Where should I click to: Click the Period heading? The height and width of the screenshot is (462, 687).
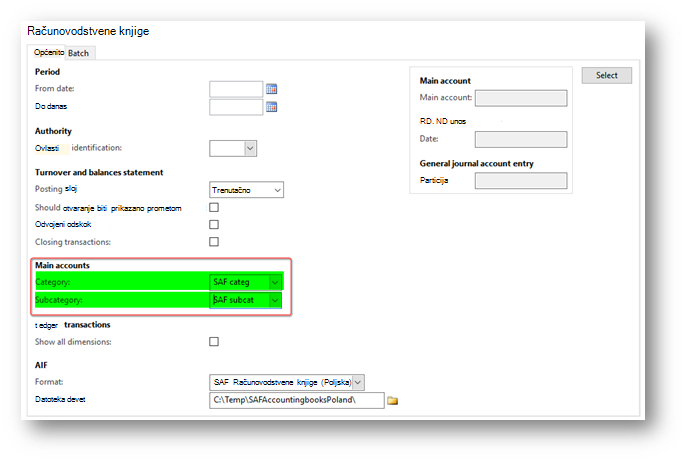click(x=47, y=72)
